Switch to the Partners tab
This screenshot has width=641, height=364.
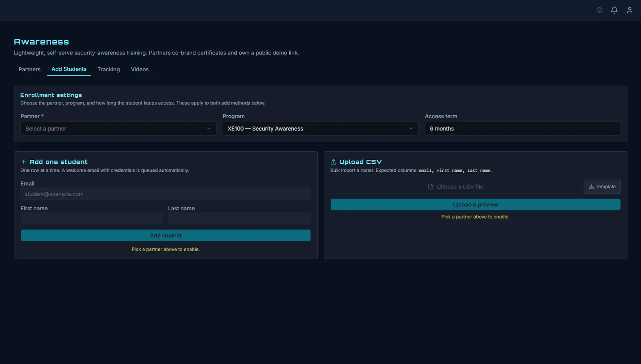[x=30, y=69]
